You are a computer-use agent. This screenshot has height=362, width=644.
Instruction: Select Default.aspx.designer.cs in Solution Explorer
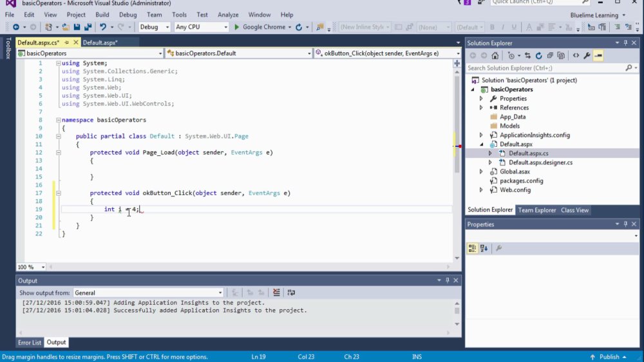click(540, 162)
